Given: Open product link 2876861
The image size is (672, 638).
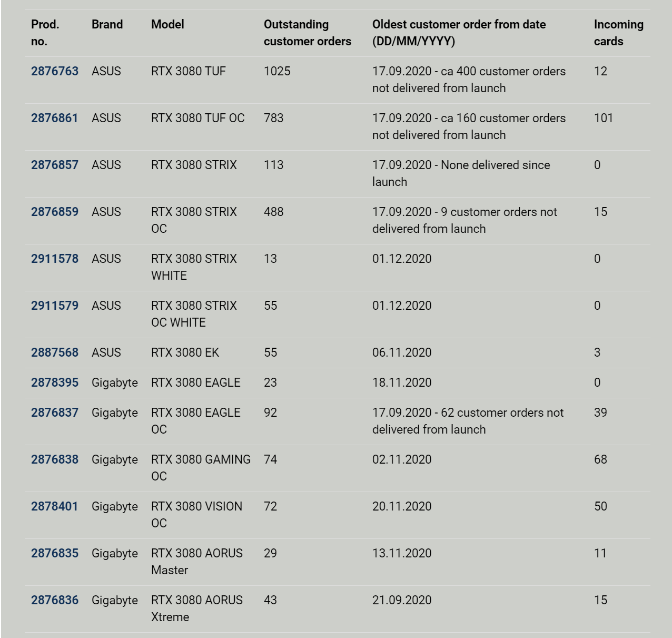Looking at the screenshot, I should tap(55, 118).
